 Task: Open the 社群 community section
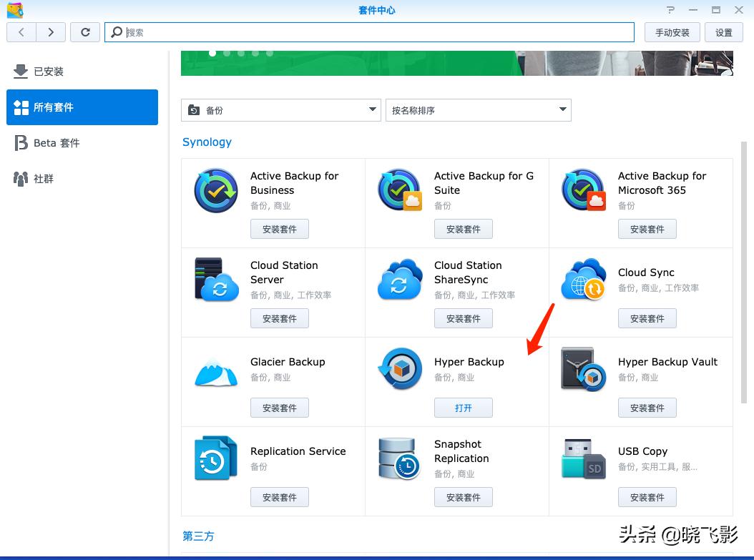pos(82,178)
